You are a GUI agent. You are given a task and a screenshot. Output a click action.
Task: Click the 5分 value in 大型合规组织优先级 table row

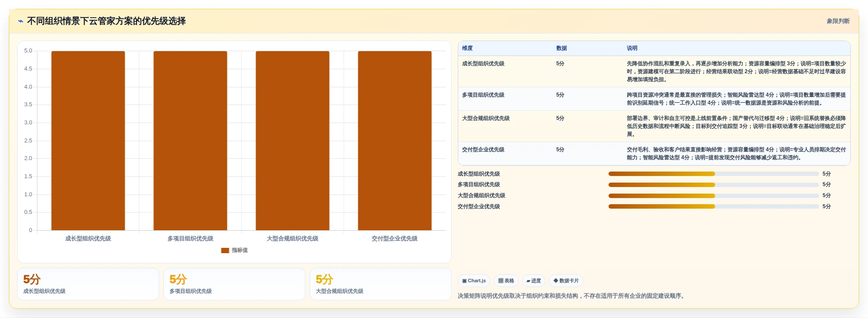point(560,118)
